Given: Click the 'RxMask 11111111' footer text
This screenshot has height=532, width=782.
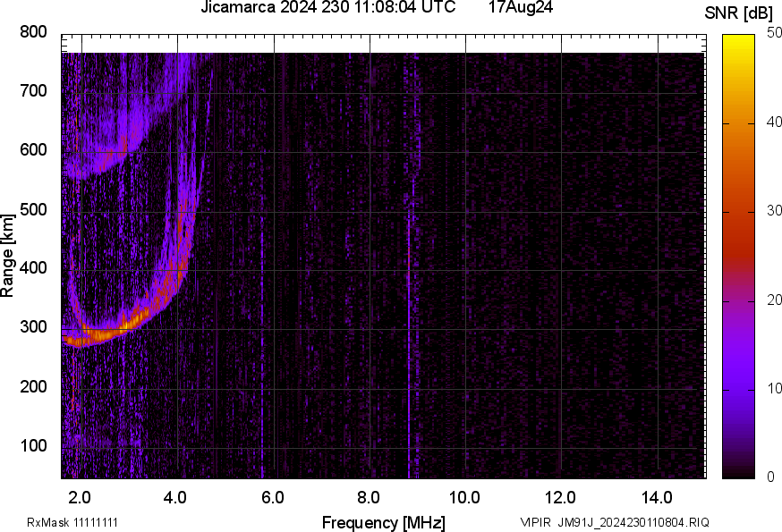Looking at the screenshot, I should [72, 522].
